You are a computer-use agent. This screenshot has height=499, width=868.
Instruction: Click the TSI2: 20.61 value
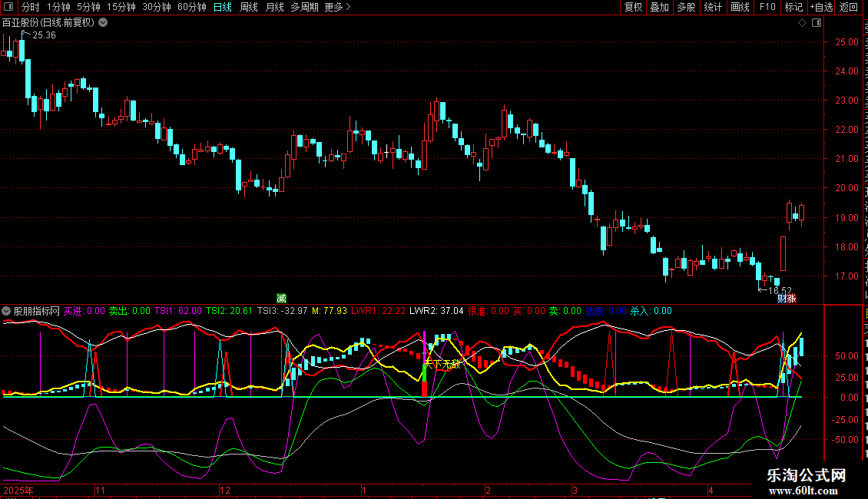[x=229, y=311]
